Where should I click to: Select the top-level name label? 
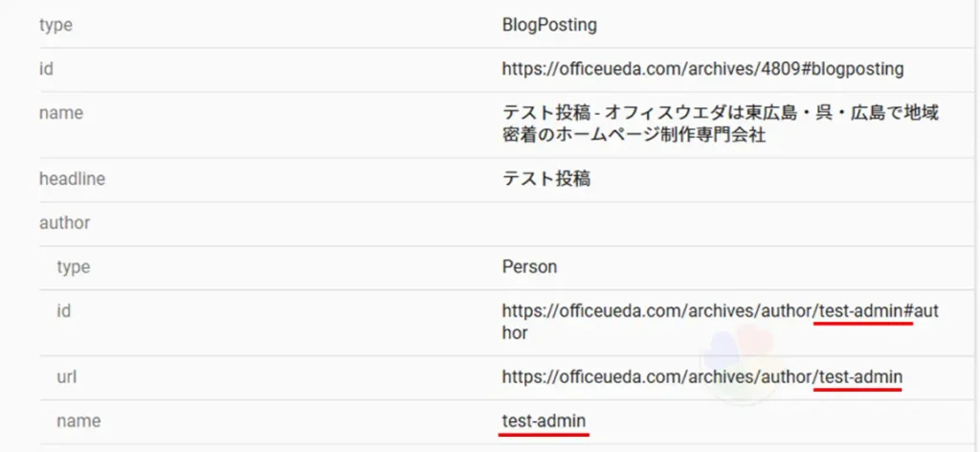tap(60, 113)
